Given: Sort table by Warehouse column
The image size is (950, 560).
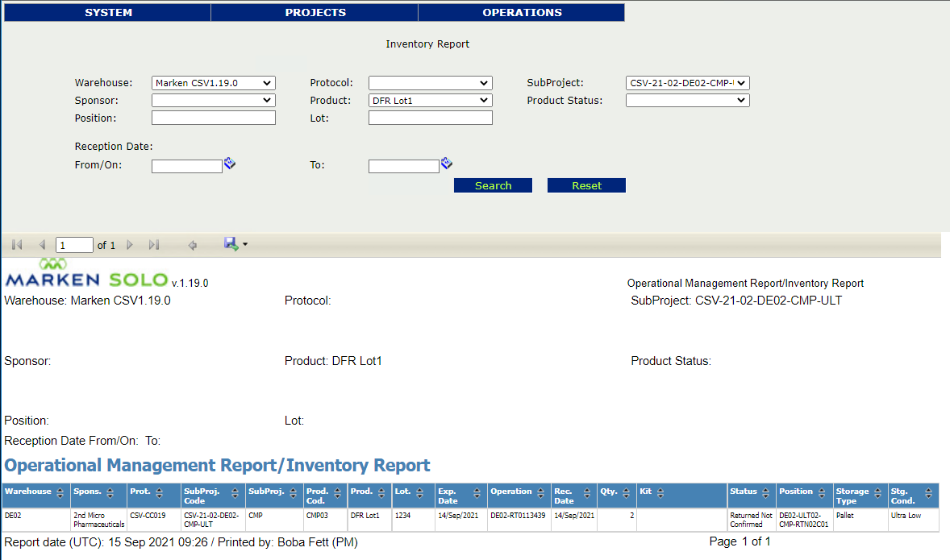Looking at the screenshot, I should click(60, 493).
